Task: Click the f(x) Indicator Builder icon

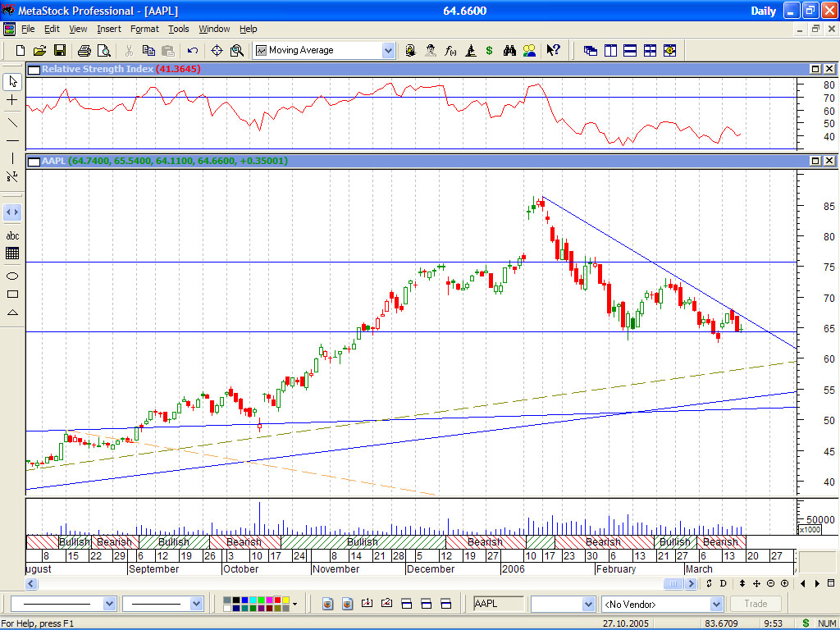Action: pos(450,50)
